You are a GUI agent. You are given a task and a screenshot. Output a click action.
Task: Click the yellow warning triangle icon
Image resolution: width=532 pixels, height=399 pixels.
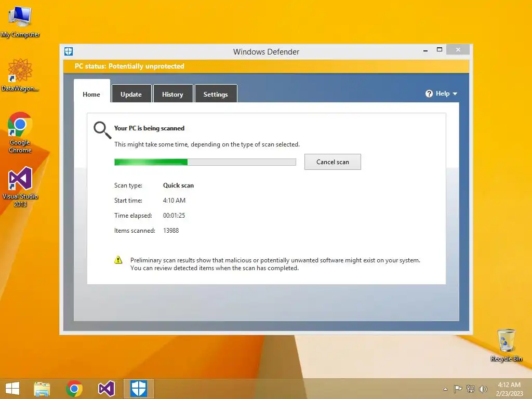point(118,260)
